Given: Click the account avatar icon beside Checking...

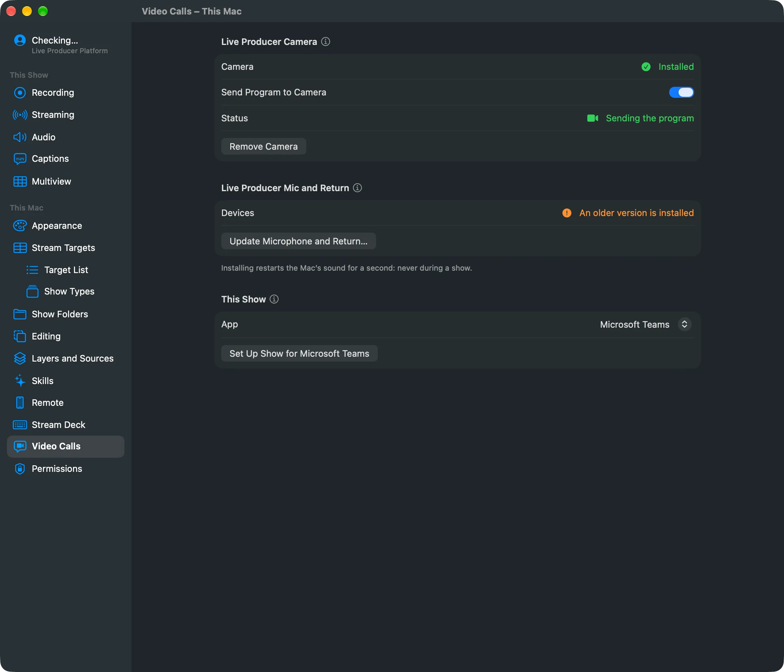Looking at the screenshot, I should [20, 40].
